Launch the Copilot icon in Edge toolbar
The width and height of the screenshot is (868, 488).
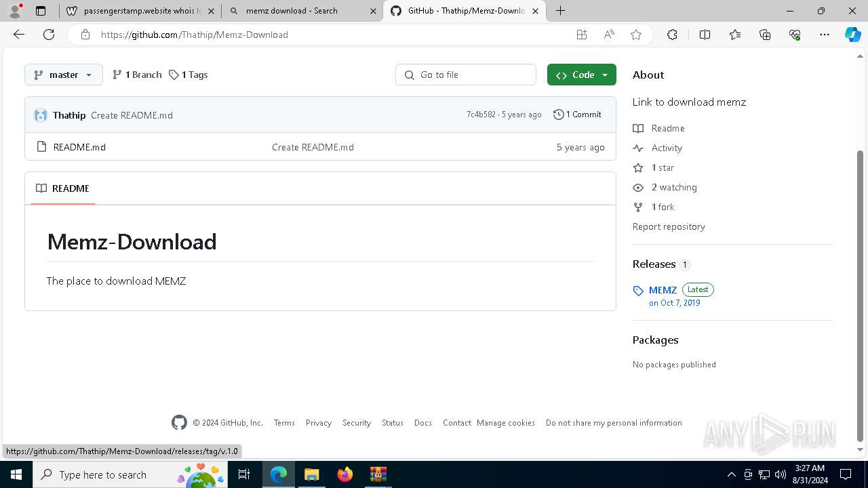852,35
